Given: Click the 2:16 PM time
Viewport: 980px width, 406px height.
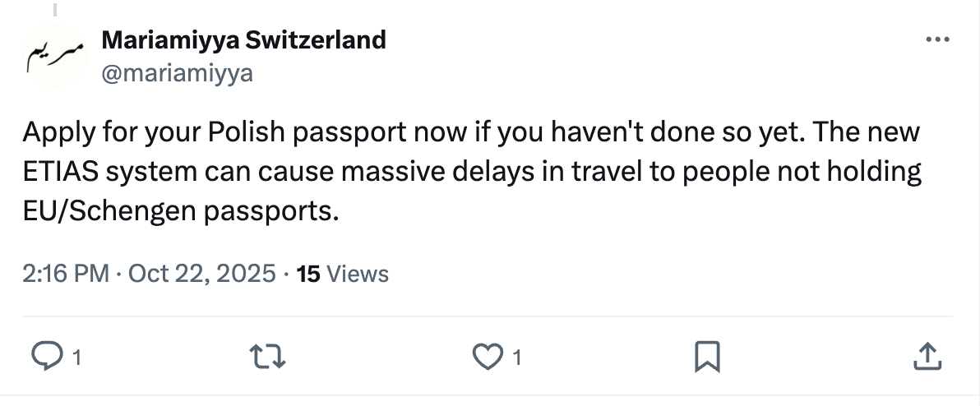Looking at the screenshot, I should click(65, 273).
